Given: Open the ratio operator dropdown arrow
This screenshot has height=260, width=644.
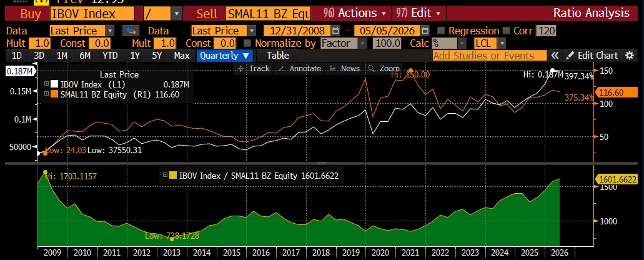Looking at the screenshot, I should point(177,14).
